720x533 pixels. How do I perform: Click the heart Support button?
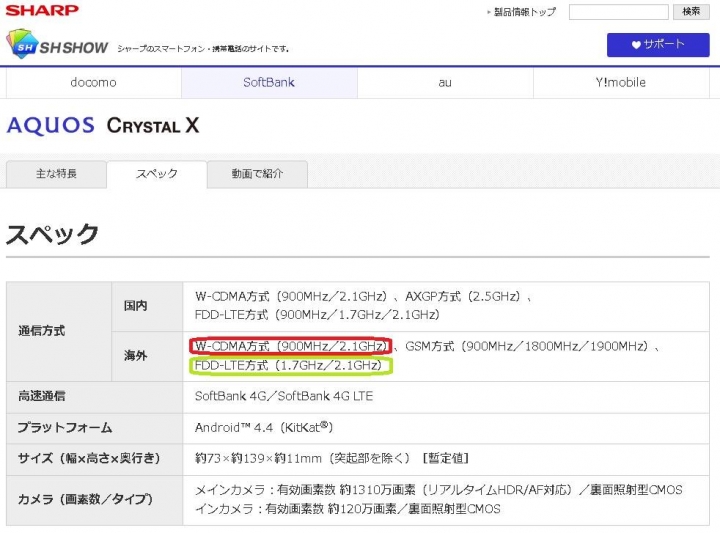[x=658, y=45]
